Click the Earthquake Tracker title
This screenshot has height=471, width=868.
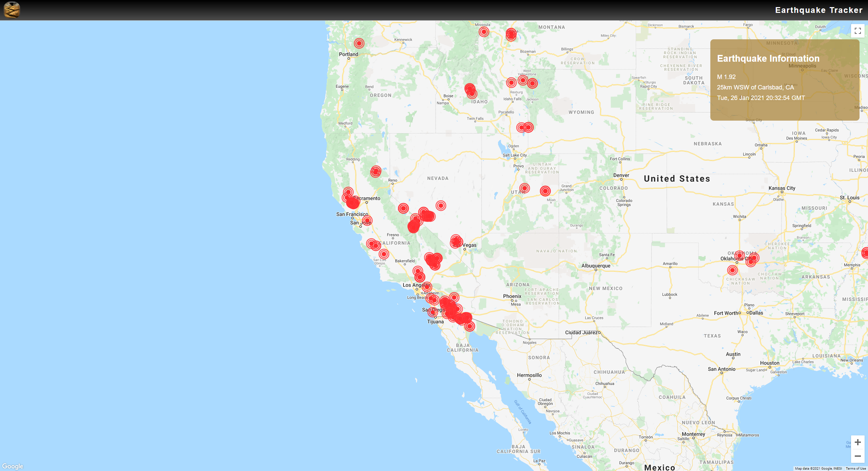[819, 10]
